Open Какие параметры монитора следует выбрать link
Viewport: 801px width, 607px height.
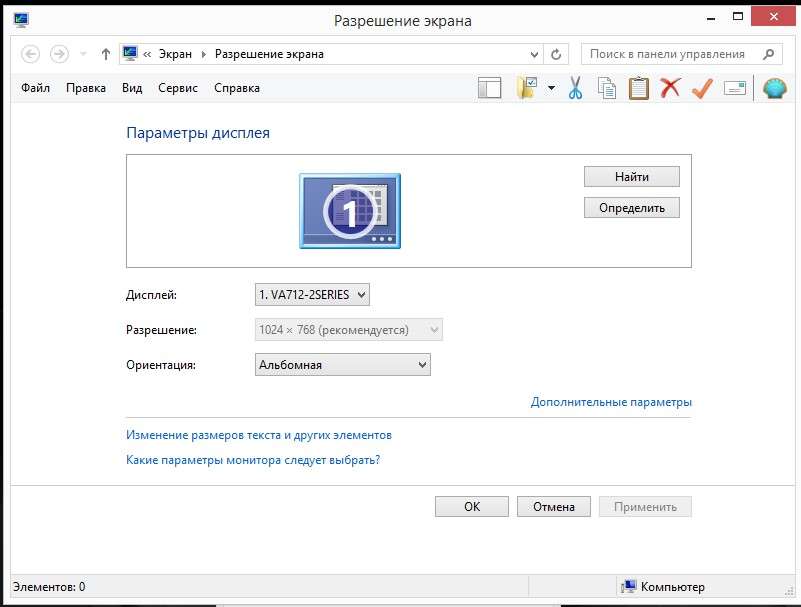pos(253,460)
